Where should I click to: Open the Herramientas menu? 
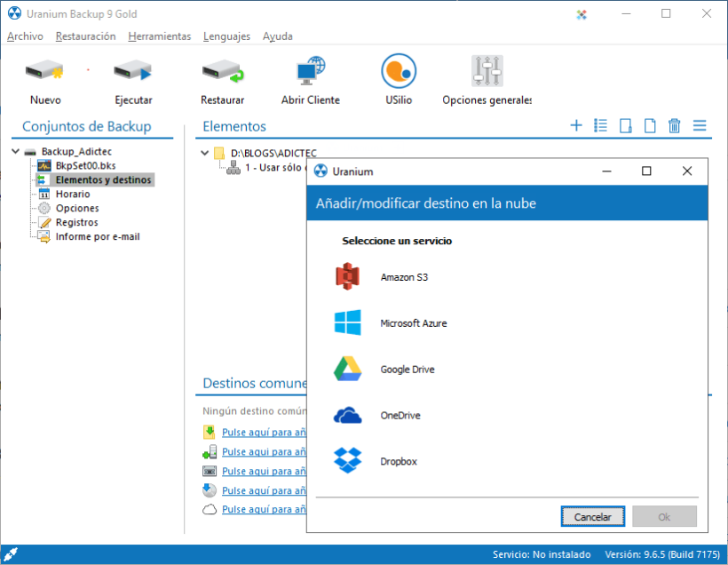tap(159, 36)
